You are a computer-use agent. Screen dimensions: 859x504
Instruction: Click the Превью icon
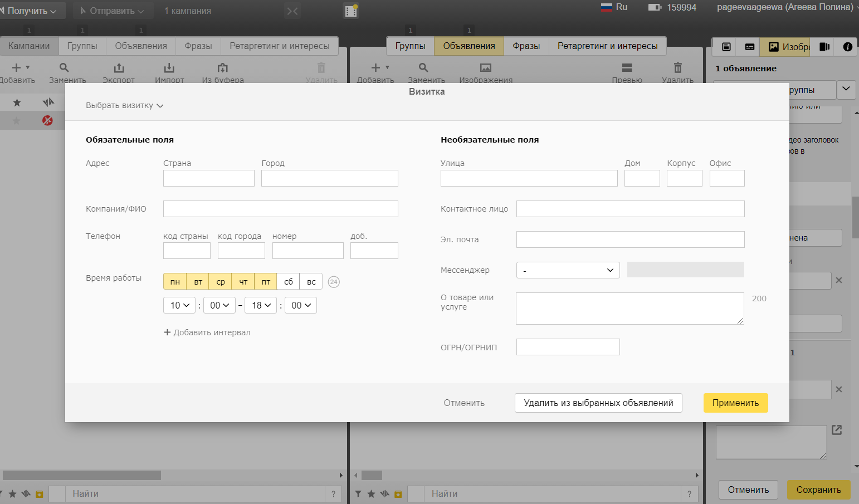click(627, 67)
